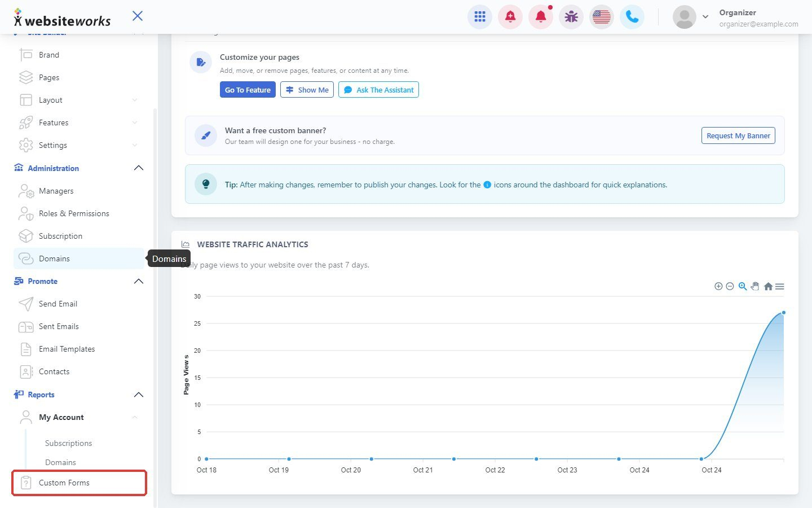Reset chart zoom with home icon
Viewport: 812px width, 508px height.
(x=768, y=286)
